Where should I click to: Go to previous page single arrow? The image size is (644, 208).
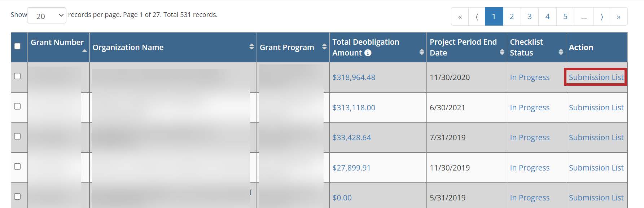(477, 17)
